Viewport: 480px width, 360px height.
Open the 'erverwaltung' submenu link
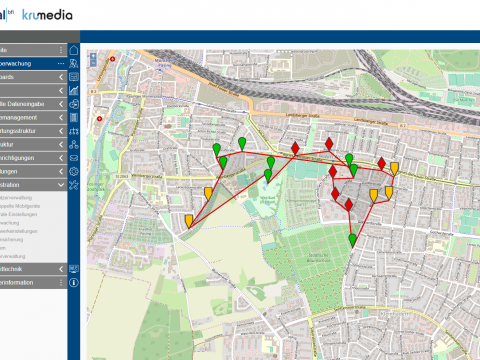click(13, 256)
